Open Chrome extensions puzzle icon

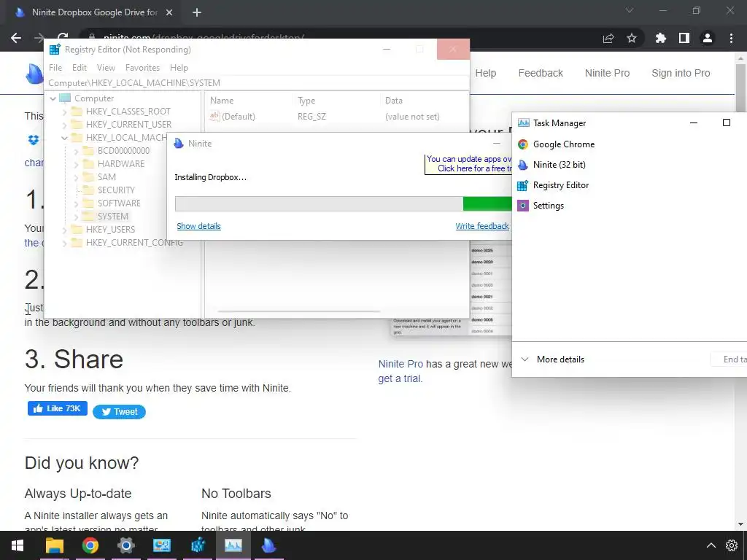[661, 38]
